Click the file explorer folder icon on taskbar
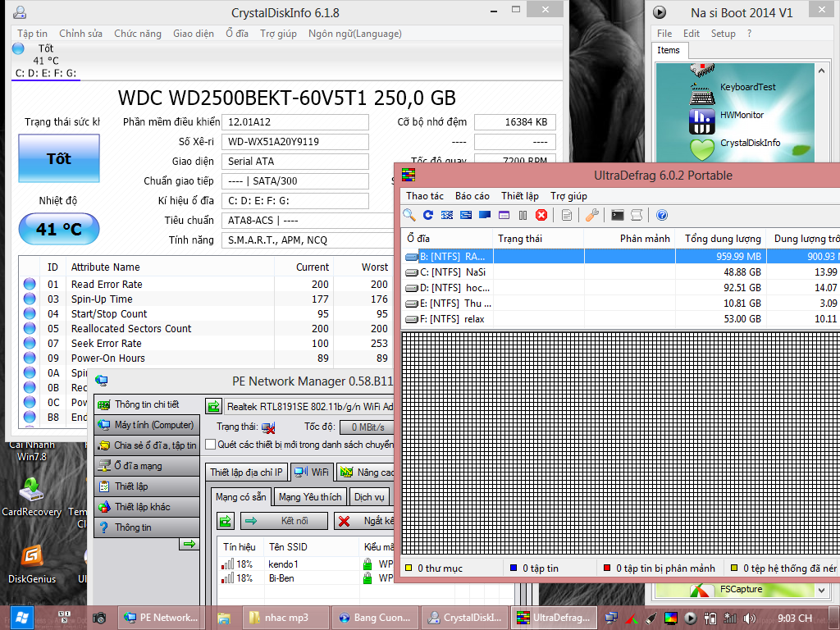 pos(224,619)
